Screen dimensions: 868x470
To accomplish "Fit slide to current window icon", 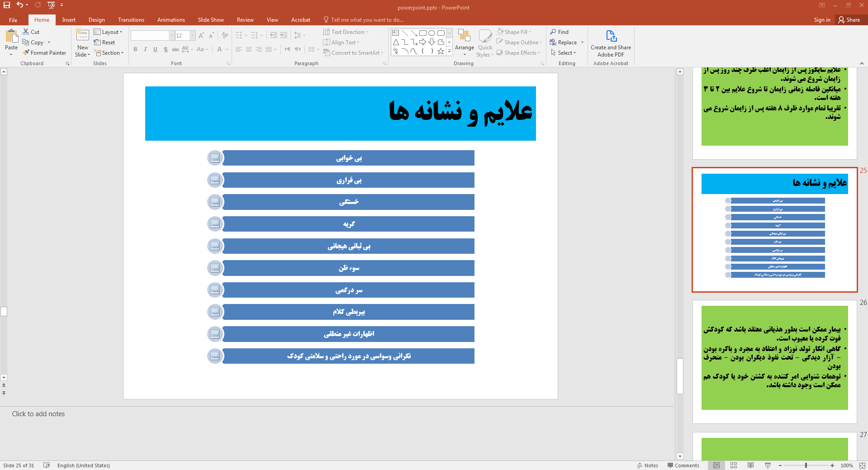I will click(x=862, y=465).
